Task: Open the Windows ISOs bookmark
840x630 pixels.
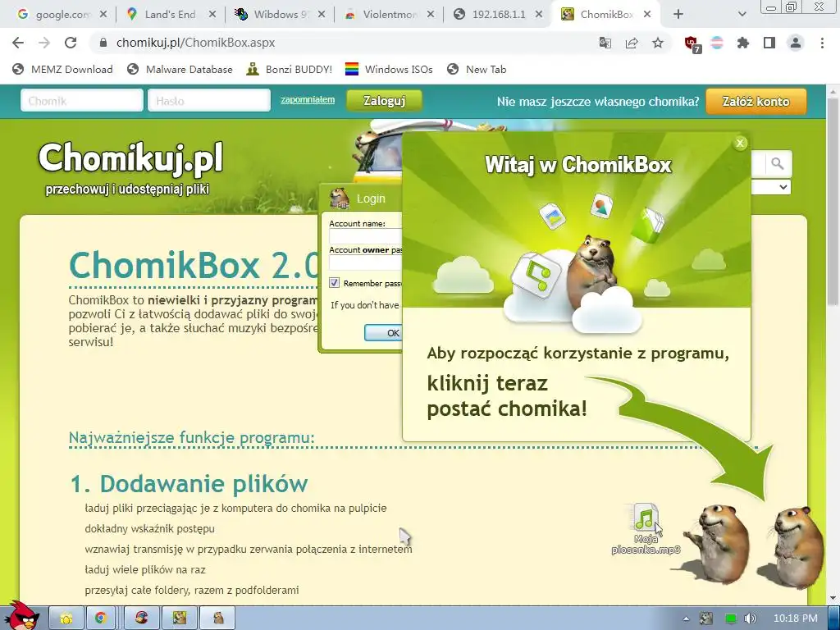Action: (x=389, y=69)
